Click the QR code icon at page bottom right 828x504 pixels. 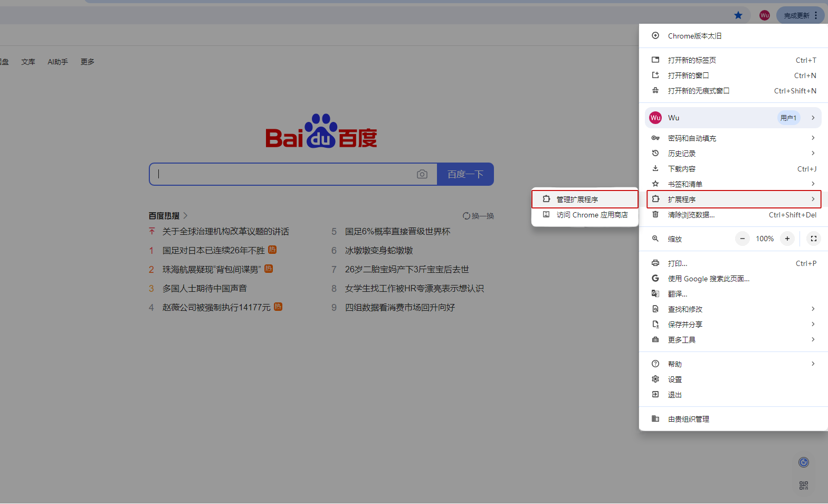pyautogui.click(x=804, y=486)
